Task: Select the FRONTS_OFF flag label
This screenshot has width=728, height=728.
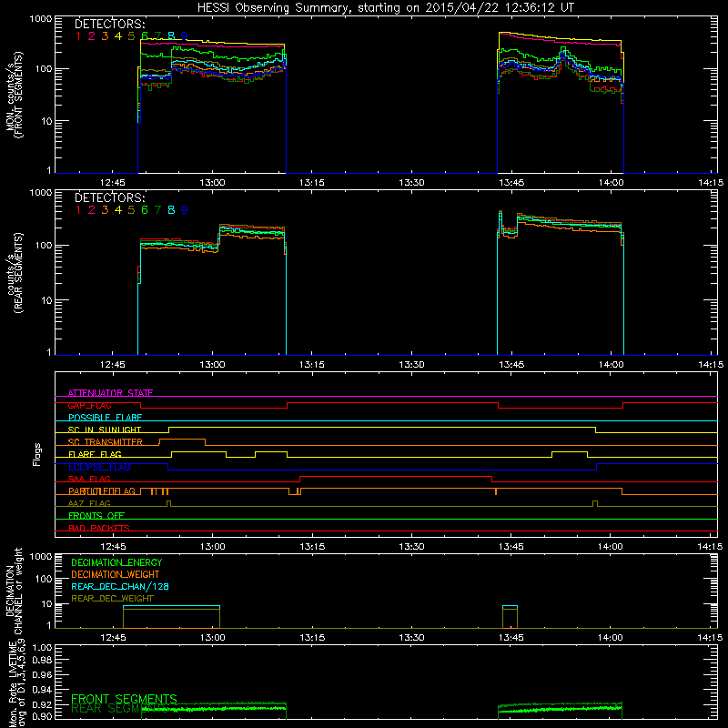Action: point(96,516)
